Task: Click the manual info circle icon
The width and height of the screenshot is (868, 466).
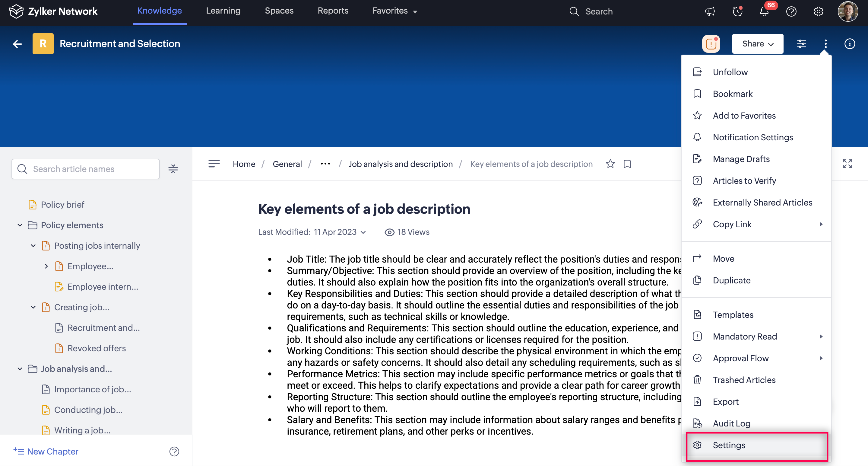Action: pos(850,44)
